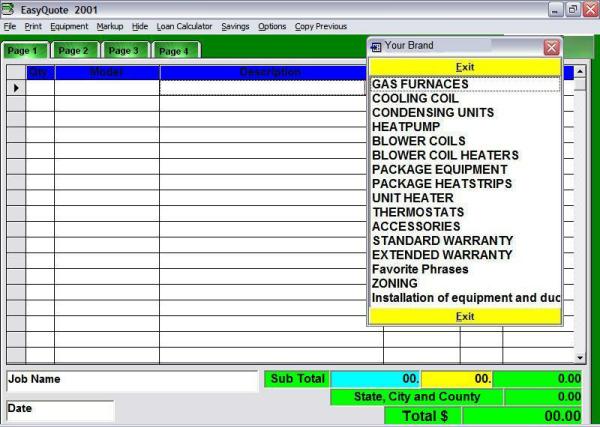
Task: Select BLOWER COIL HEATERS in the list
Action: 465,155
